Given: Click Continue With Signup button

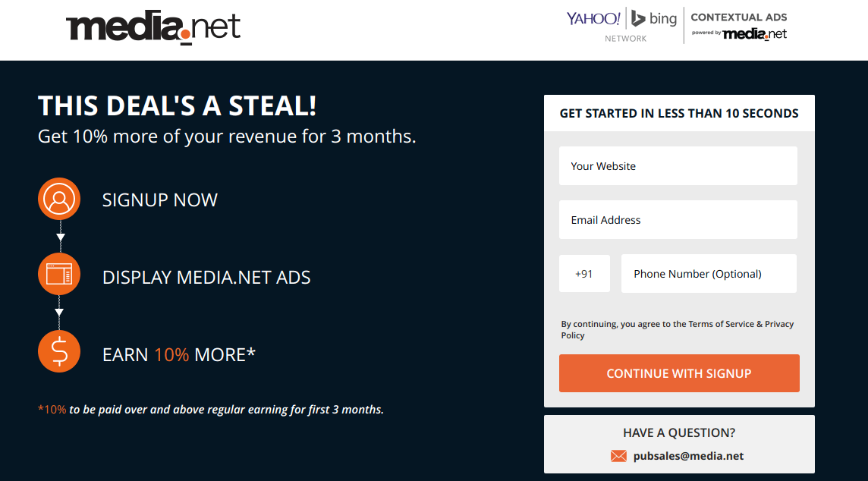Looking at the screenshot, I should coord(679,373).
